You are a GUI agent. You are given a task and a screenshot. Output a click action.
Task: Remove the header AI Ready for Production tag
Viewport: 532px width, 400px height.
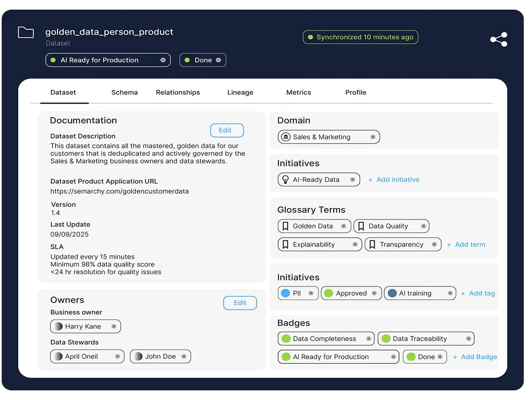163,60
